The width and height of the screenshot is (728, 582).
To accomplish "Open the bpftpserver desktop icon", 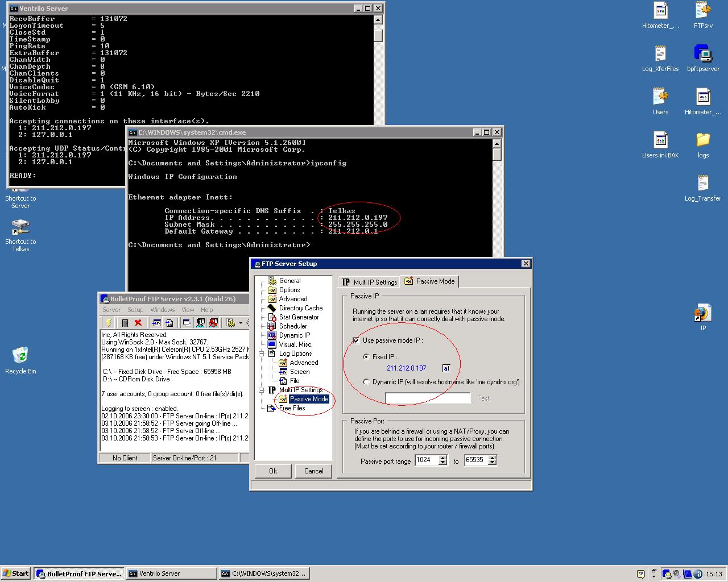I will (703, 58).
